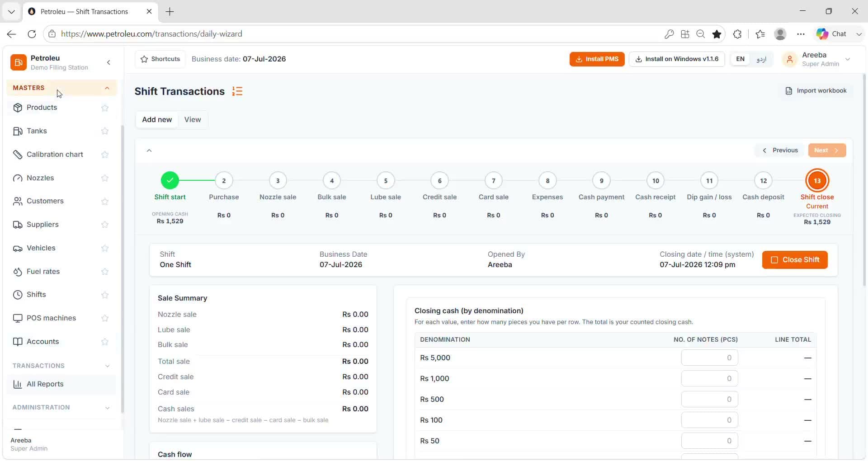This screenshot has width=868, height=461.
Task: Star the Calibration chart item
Action: tap(105, 155)
